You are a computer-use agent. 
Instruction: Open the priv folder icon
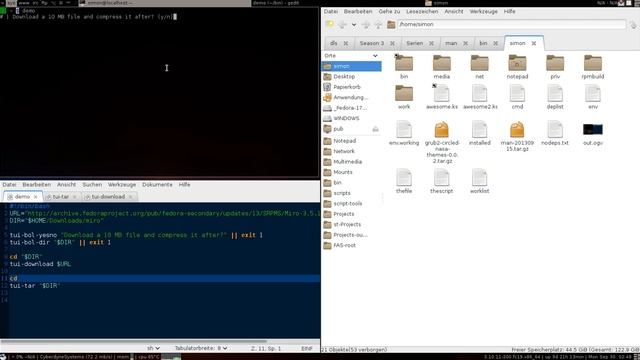(x=555, y=64)
